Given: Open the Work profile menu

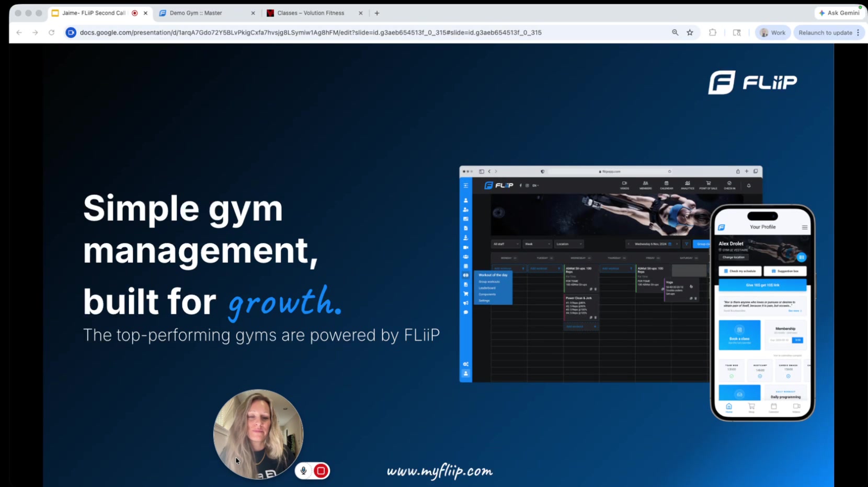Looking at the screenshot, I should [773, 32].
